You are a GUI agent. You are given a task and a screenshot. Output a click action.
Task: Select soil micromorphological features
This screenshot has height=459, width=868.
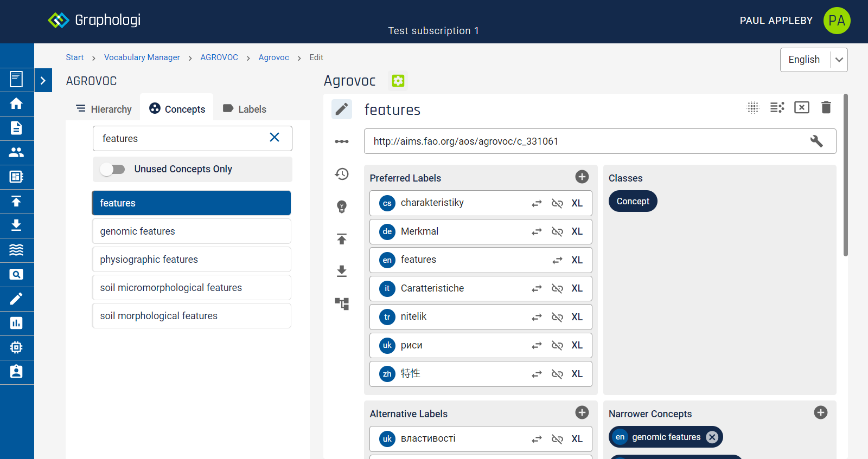[192, 288]
